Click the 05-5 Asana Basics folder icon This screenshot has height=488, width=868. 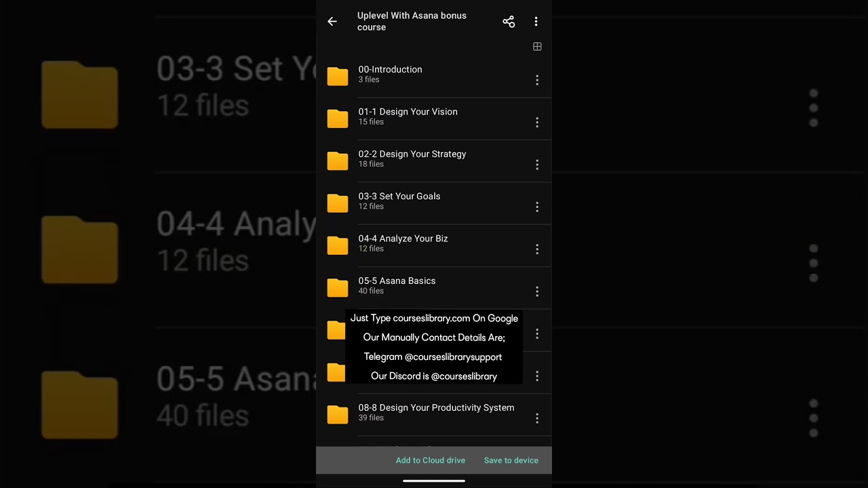coord(338,287)
